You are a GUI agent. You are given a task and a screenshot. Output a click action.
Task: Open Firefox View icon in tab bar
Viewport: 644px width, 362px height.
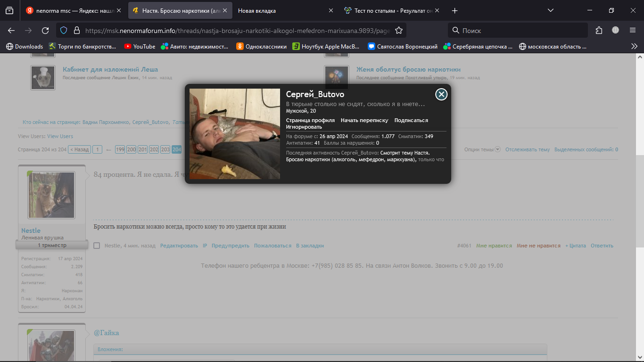(x=9, y=10)
